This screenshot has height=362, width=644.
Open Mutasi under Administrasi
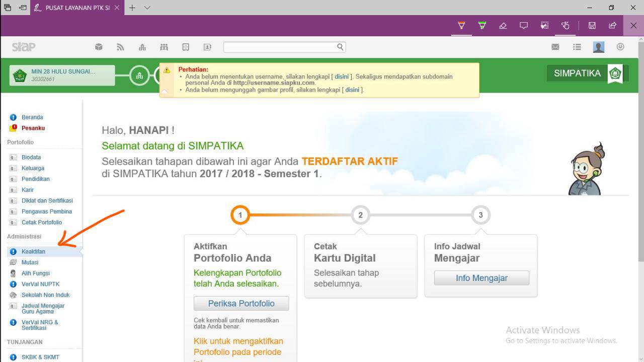point(30,262)
